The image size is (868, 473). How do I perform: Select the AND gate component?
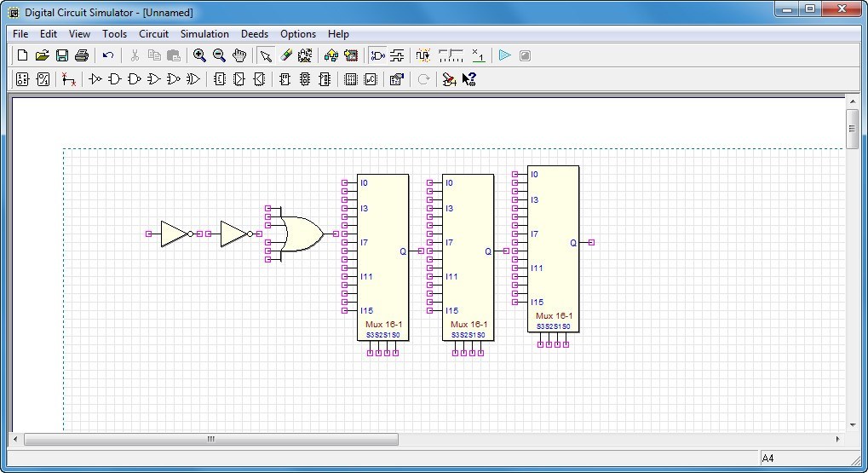tap(115, 79)
